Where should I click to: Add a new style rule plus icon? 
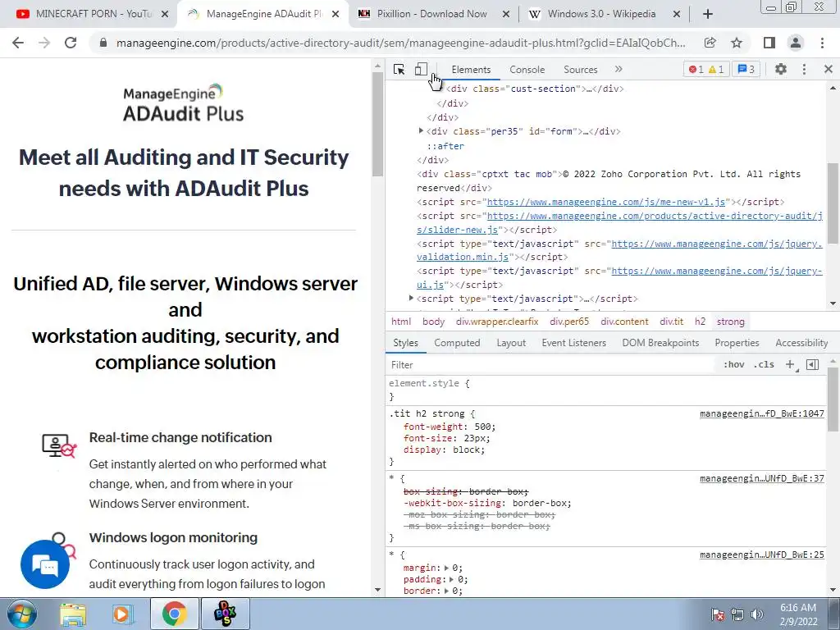pos(790,365)
